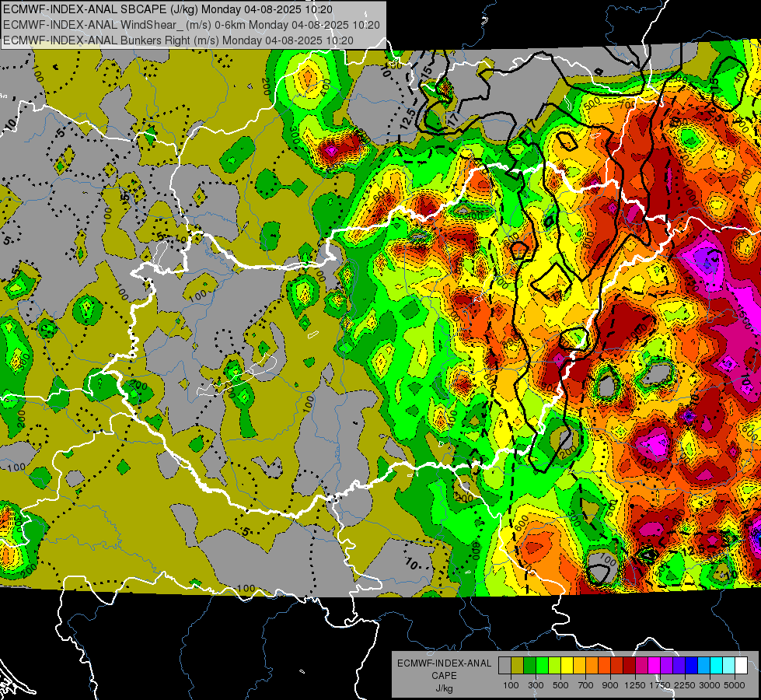Select the dark red legend swatch
This screenshot has height=700, width=761.
[630, 665]
